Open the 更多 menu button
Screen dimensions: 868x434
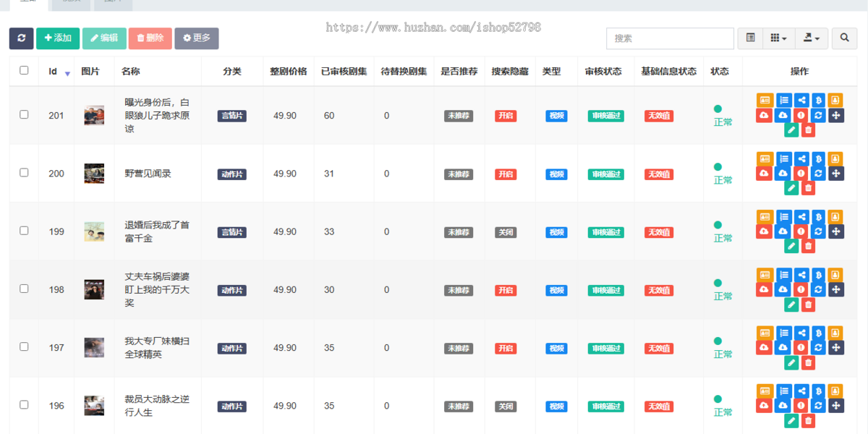click(x=197, y=38)
